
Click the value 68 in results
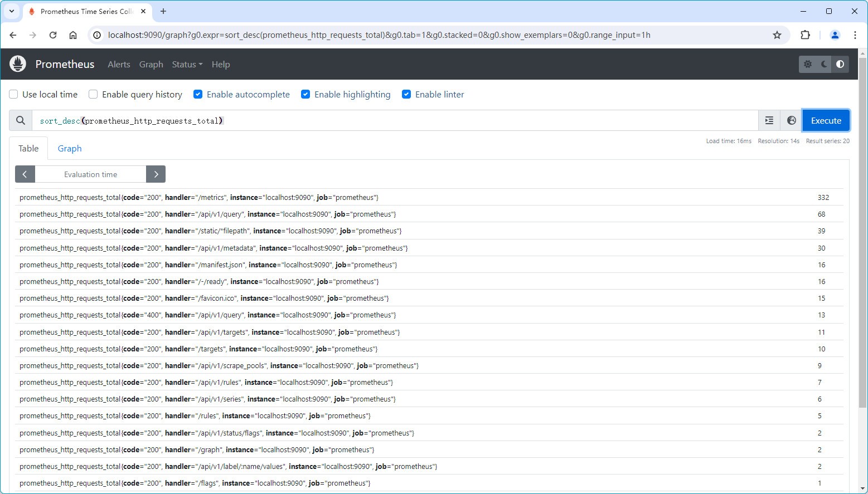coord(821,214)
